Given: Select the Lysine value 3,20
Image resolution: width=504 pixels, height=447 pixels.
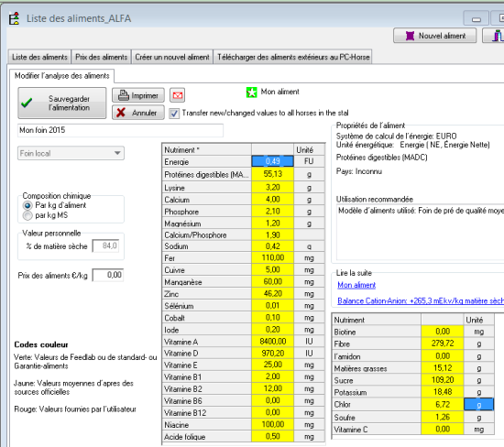Looking at the screenshot, I should click(x=272, y=188).
